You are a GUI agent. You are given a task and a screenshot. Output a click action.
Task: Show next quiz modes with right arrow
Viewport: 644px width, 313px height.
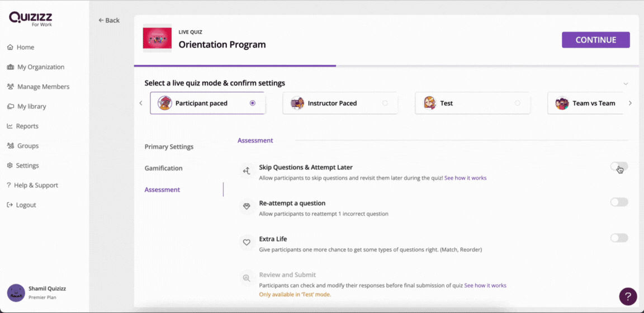[630, 103]
